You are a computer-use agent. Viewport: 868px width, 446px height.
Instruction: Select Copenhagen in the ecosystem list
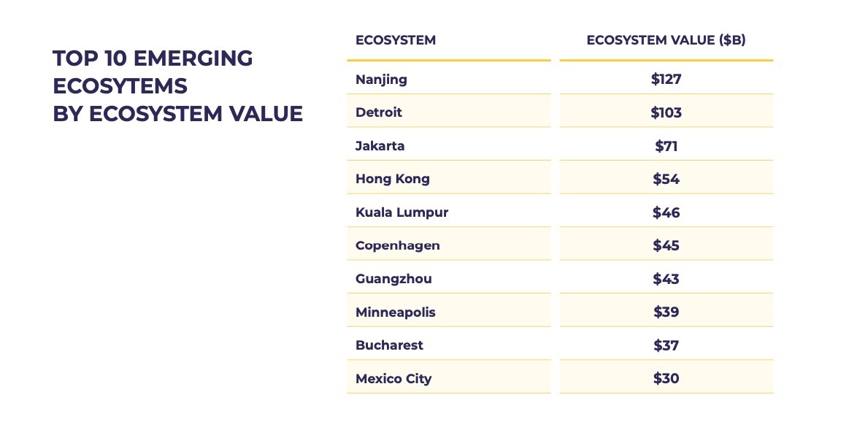click(397, 246)
